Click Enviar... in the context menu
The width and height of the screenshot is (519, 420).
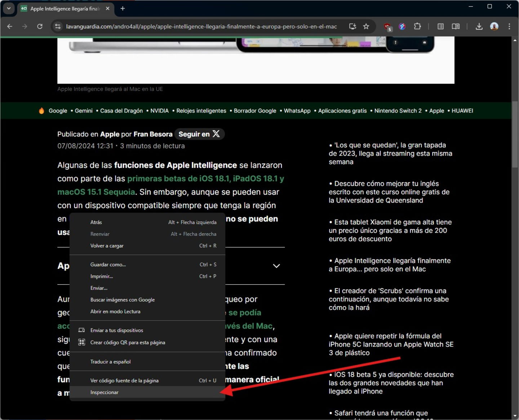(147, 288)
